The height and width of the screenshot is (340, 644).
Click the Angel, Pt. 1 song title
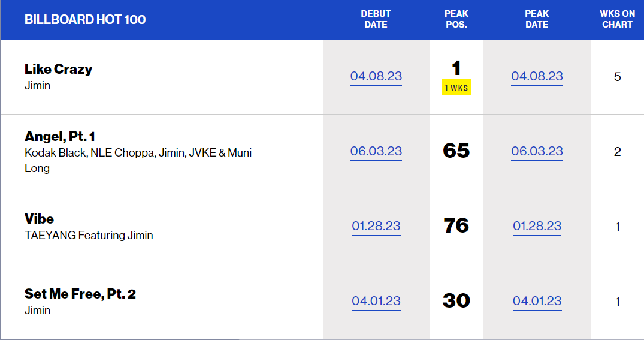(x=60, y=137)
